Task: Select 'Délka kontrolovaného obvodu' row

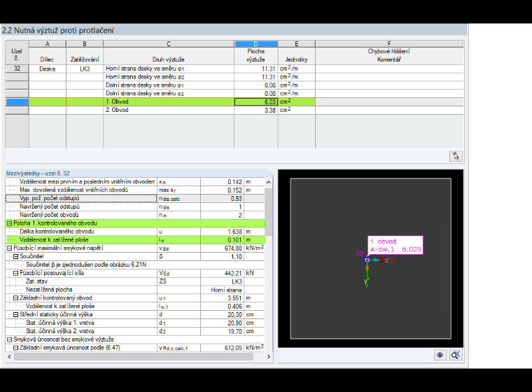Action: click(x=135, y=232)
